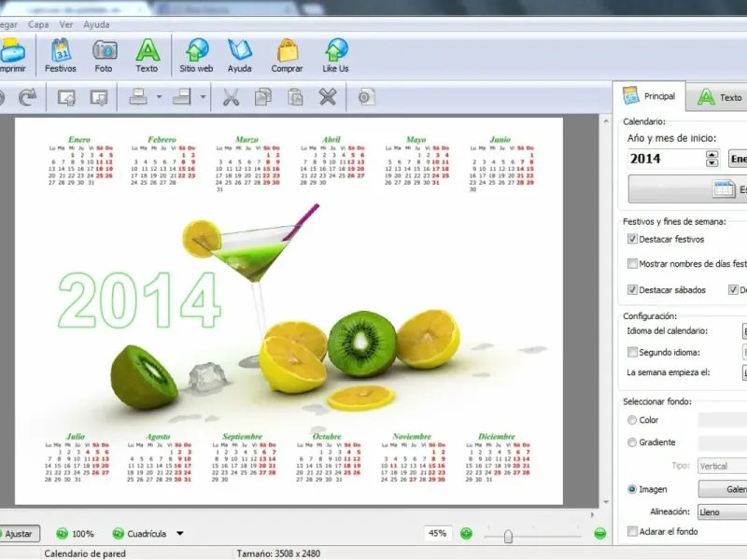This screenshot has height=560, width=747.
Task: Open the Cuadrícula dropdown arrow
Action: tap(180, 534)
